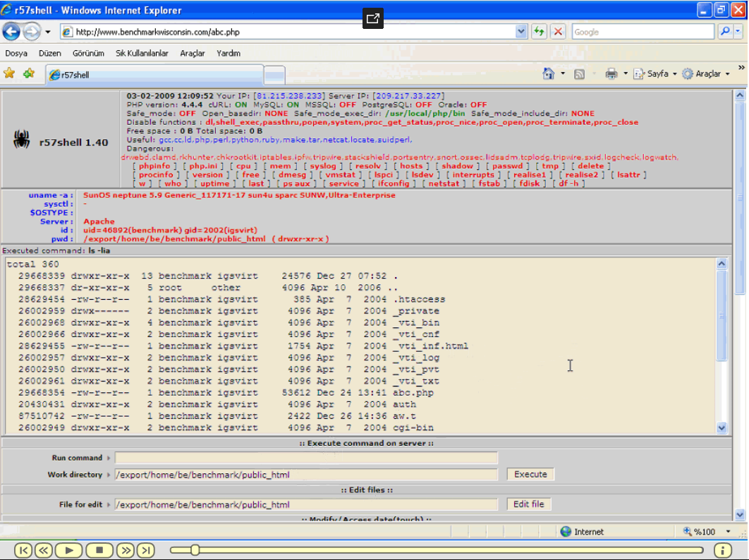Click the Work directory input field

(x=306, y=475)
